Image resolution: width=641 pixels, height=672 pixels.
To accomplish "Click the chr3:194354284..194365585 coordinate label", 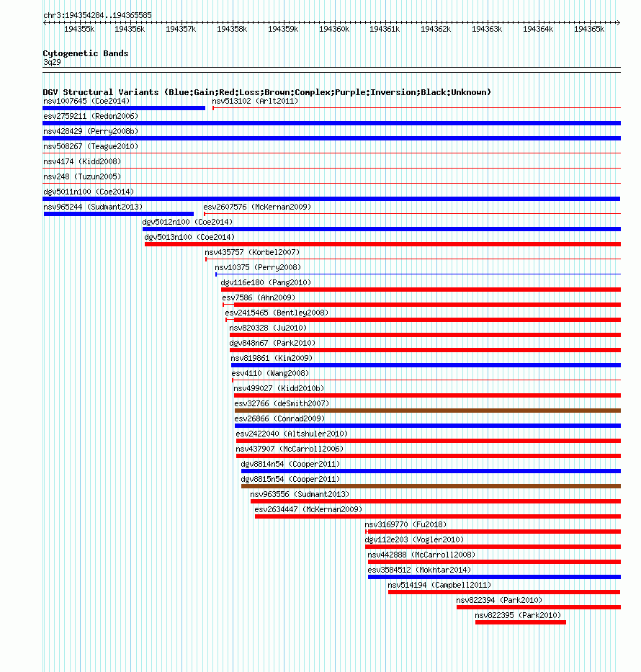I will point(97,15).
